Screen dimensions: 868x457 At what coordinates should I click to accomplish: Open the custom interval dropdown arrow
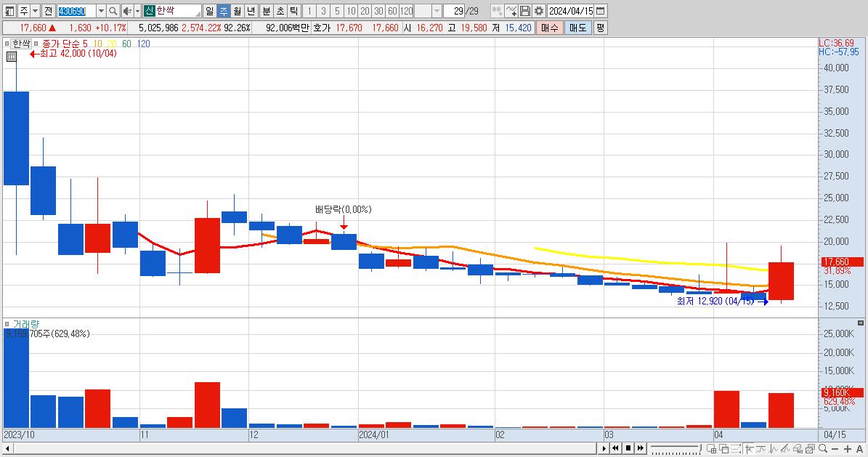[x=437, y=11]
